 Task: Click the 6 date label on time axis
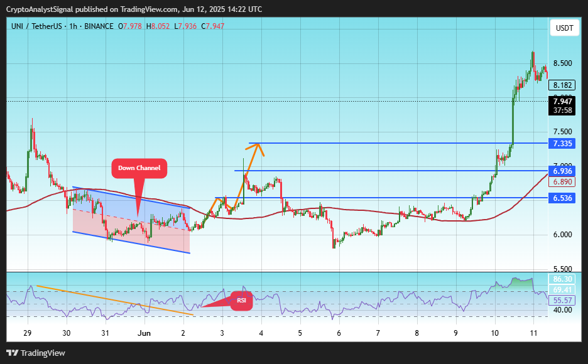tap(339, 333)
